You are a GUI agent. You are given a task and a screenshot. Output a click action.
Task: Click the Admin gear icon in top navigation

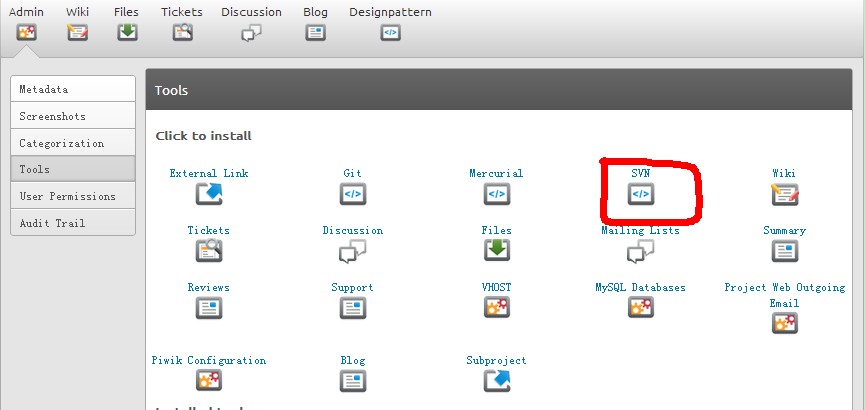pyautogui.click(x=26, y=33)
